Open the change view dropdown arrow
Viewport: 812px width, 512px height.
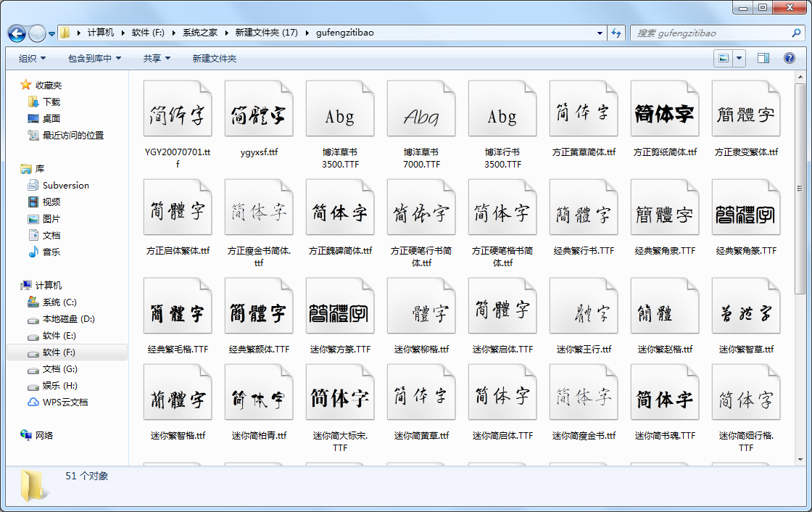coord(739,58)
